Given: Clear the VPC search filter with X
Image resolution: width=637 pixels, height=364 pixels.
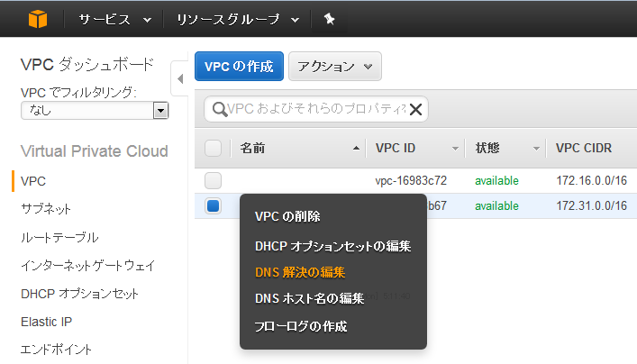Looking at the screenshot, I should (415, 109).
